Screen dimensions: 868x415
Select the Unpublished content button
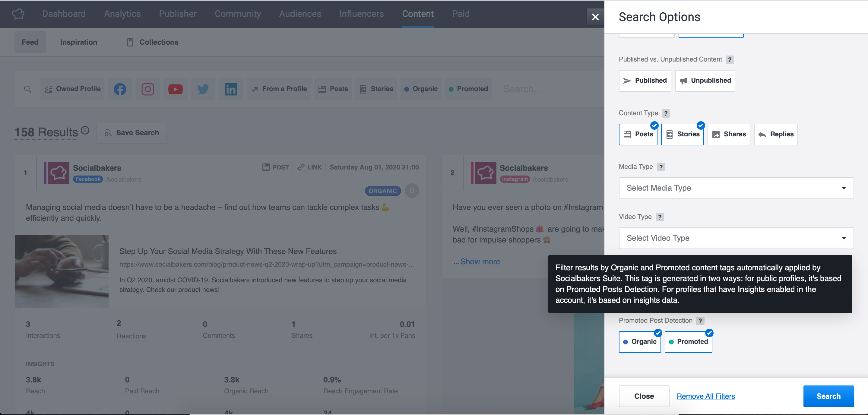[705, 81]
